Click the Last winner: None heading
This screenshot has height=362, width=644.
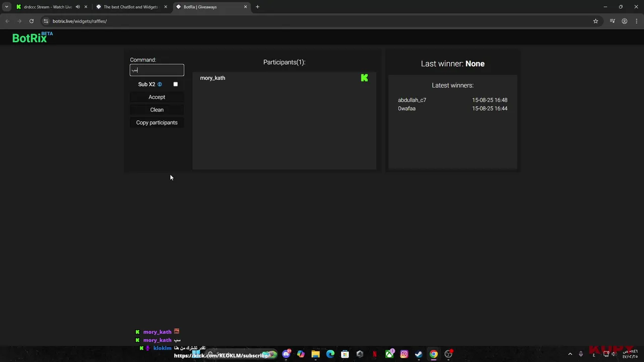[x=453, y=64]
